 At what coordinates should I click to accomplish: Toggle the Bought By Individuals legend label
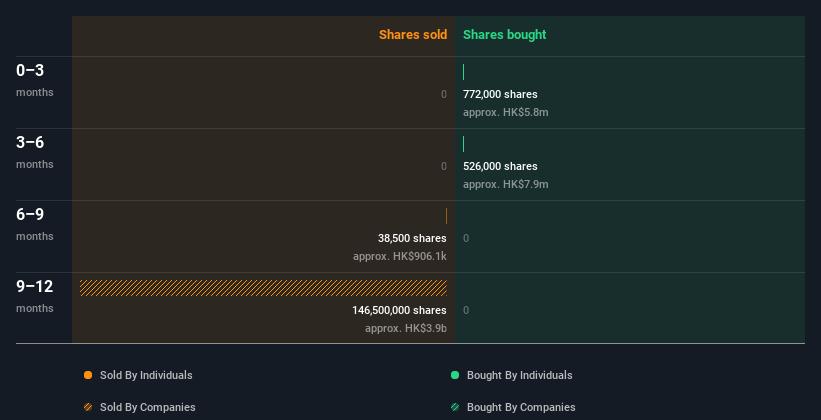pyautogui.click(x=519, y=375)
